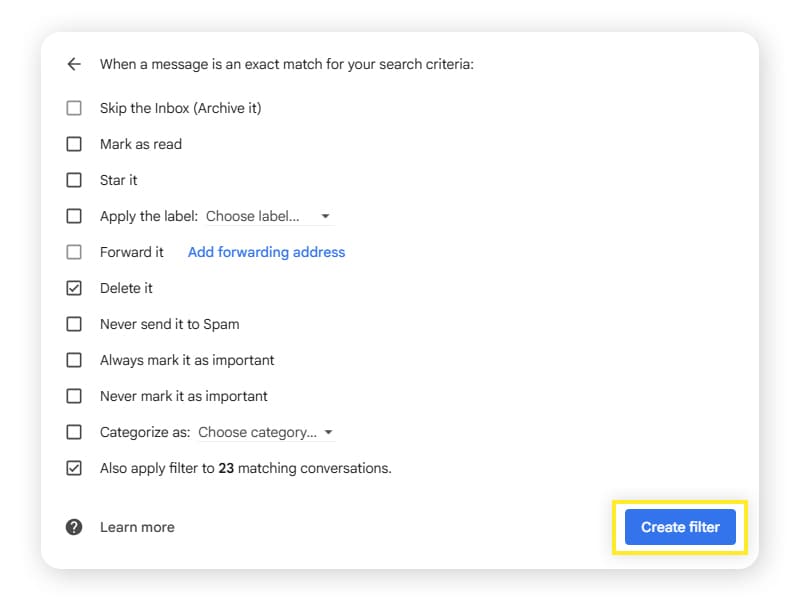Go back using the left arrow icon
The height and width of the screenshot is (600, 800).
[74, 64]
